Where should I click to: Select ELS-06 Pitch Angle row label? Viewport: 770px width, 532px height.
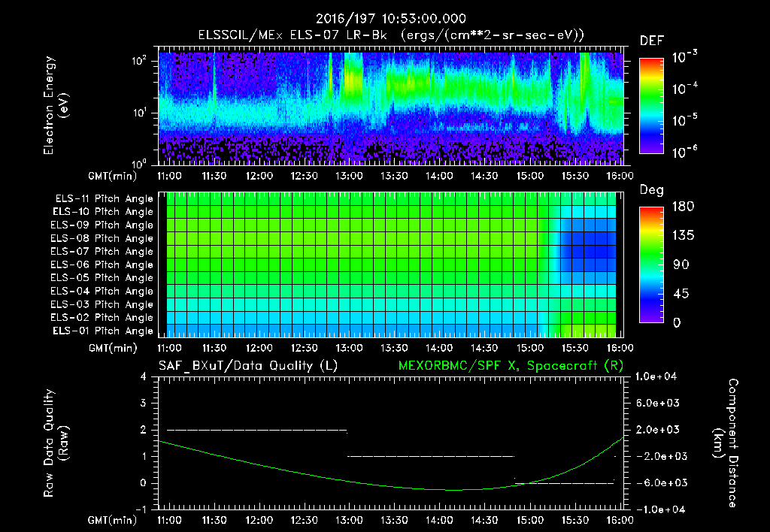click(x=102, y=264)
